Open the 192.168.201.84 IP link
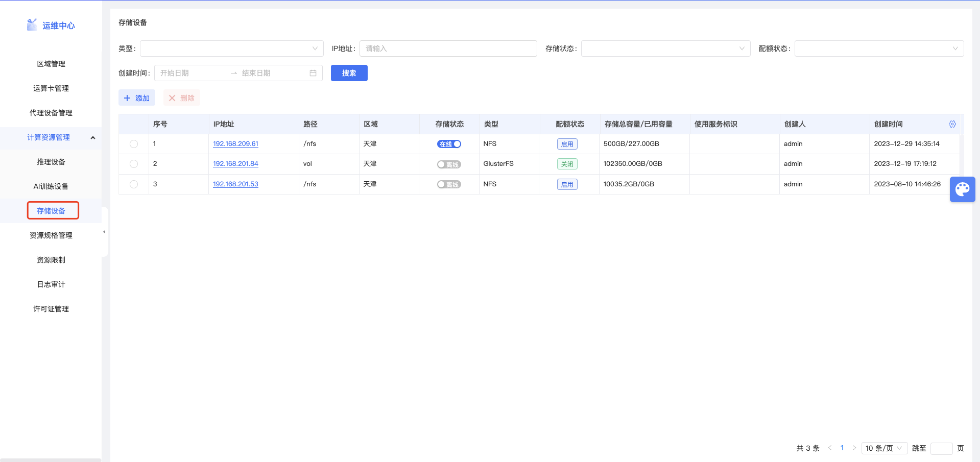This screenshot has width=980, height=462. (x=235, y=164)
